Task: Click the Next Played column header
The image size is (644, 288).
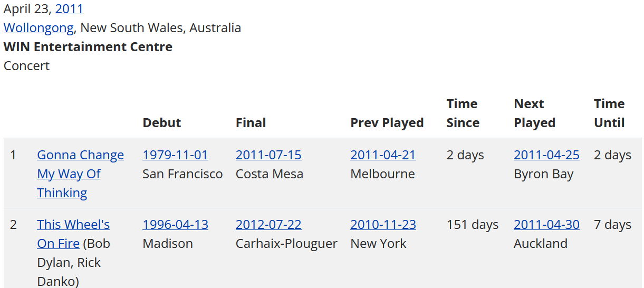Action: pyautogui.click(x=534, y=113)
